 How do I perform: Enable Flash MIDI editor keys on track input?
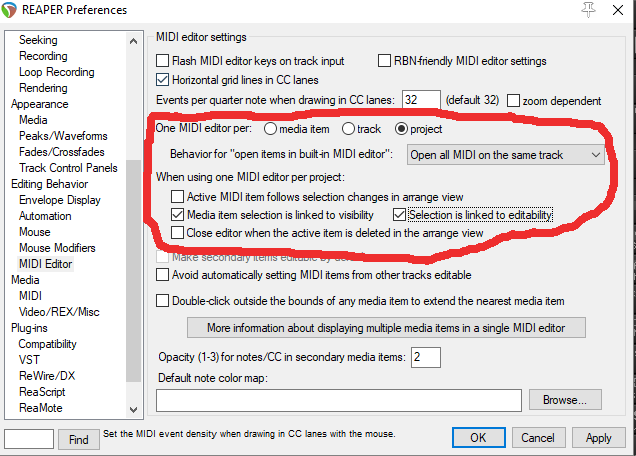pyautogui.click(x=163, y=61)
